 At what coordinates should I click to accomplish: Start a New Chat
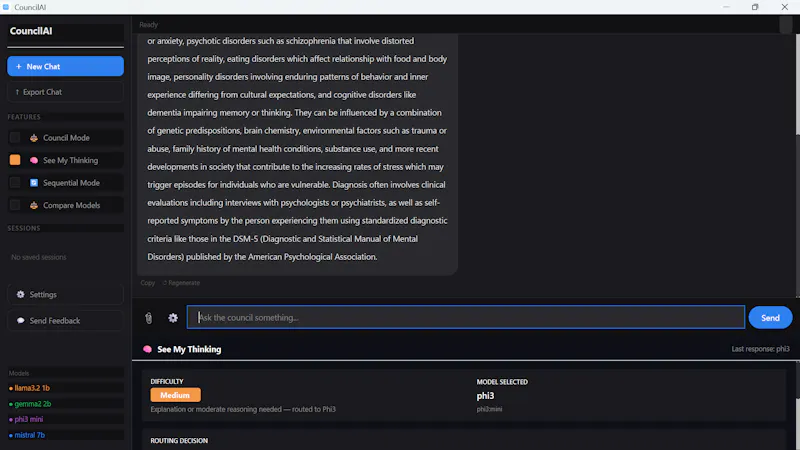tap(65, 66)
